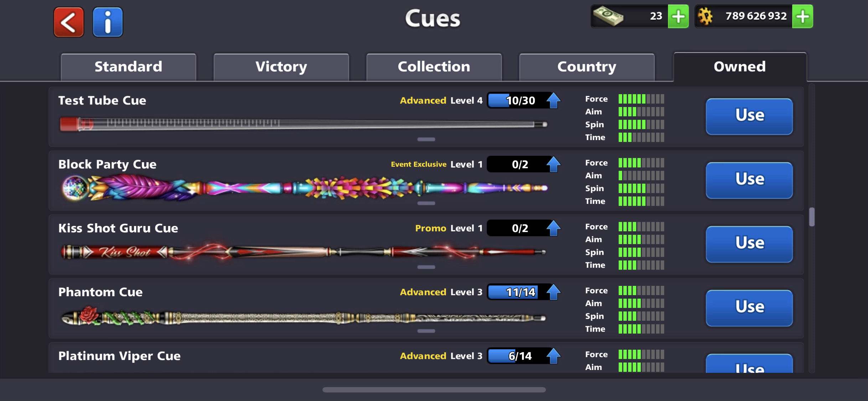The height and width of the screenshot is (401, 868).
Task: Tap the Platinum Viper Cue upgrade arrow
Action: pyautogui.click(x=553, y=356)
